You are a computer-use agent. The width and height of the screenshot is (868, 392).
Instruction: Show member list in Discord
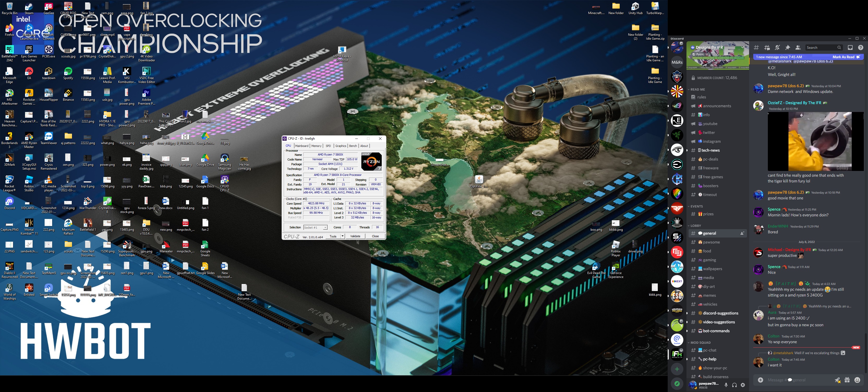tap(798, 47)
